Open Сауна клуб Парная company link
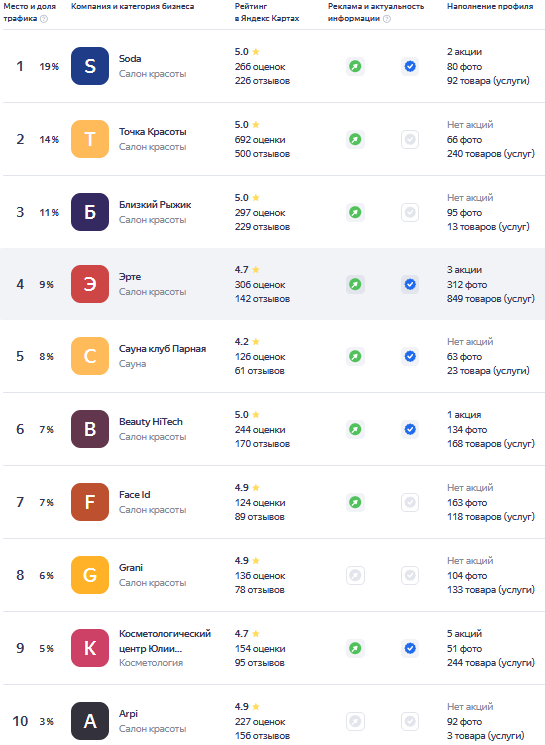545x745 pixels. 163,349
